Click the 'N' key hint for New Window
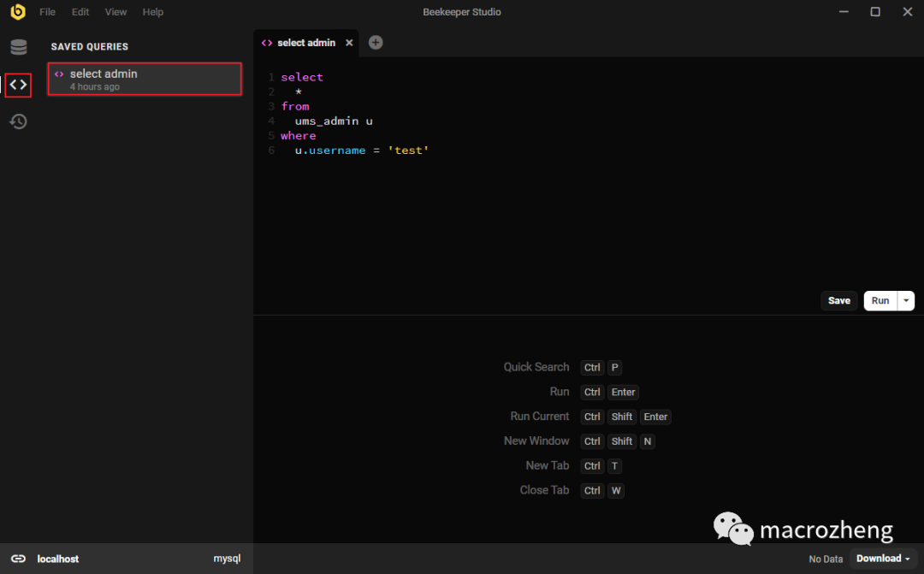This screenshot has height=574, width=924. click(647, 441)
